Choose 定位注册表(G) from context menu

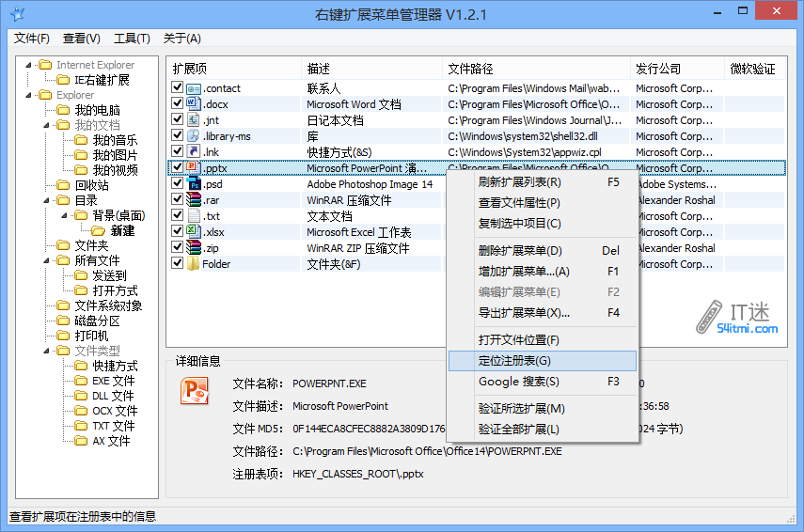(x=543, y=361)
